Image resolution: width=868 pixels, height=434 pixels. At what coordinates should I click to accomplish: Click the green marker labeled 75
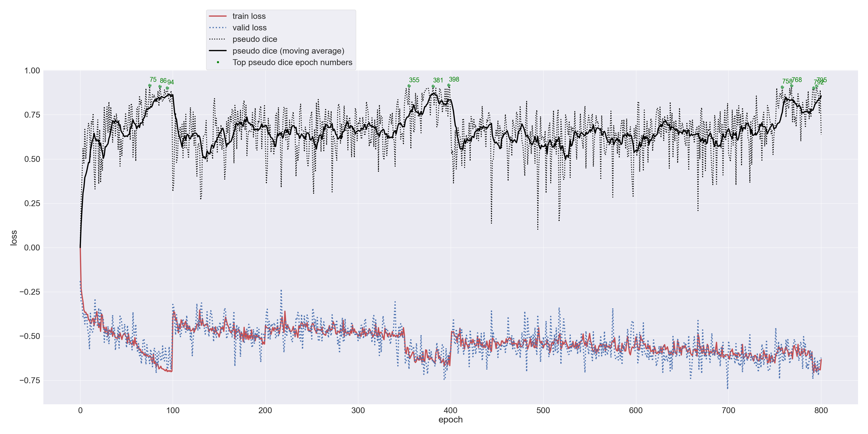tap(150, 85)
